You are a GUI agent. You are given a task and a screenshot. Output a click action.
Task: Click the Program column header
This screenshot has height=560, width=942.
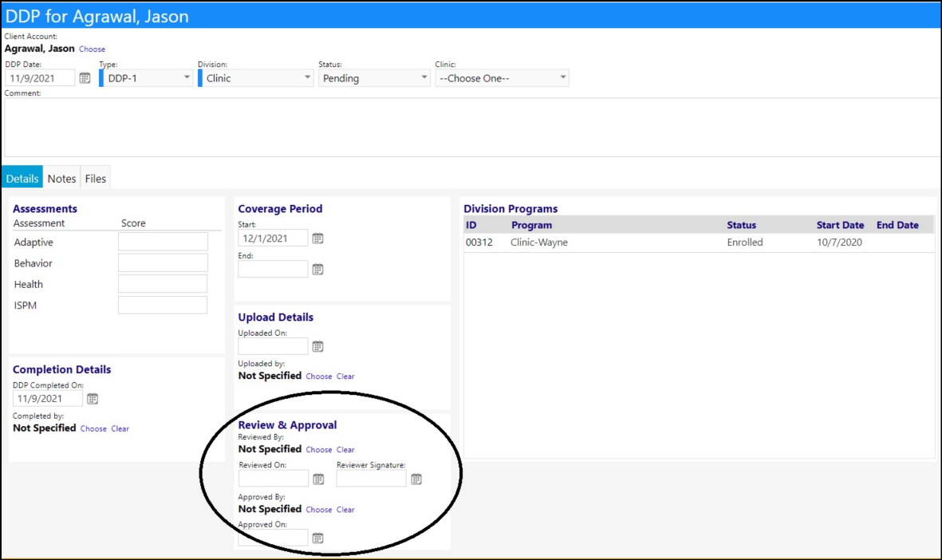coord(532,225)
